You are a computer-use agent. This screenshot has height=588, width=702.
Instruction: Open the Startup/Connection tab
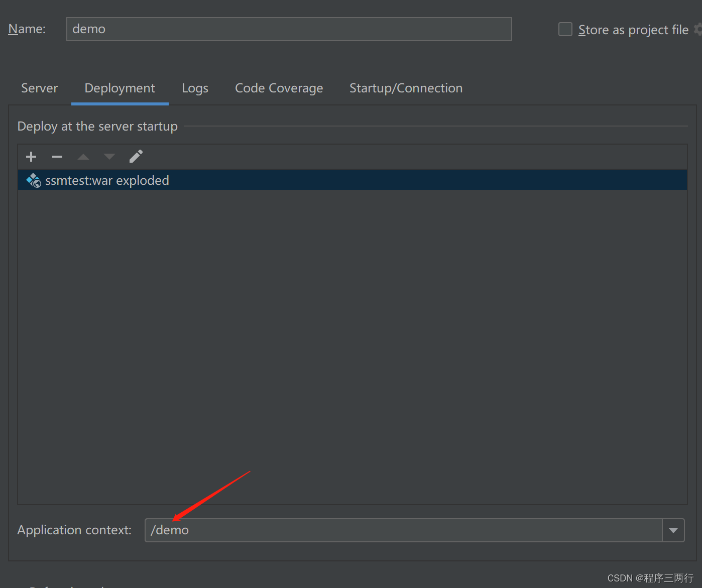tap(406, 88)
